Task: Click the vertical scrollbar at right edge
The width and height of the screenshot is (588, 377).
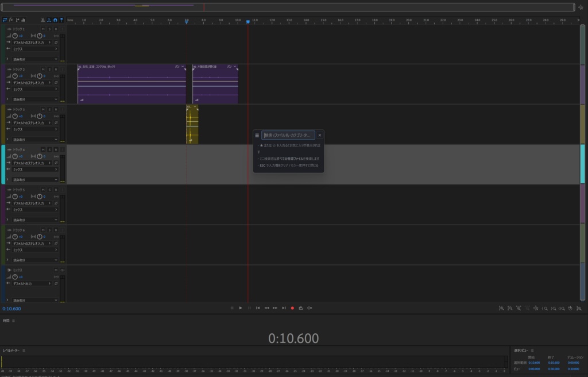Action: click(582, 163)
